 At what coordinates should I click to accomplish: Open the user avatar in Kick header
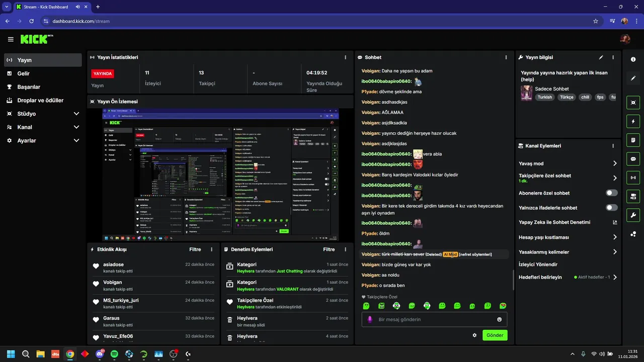click(x=625, y=39)
